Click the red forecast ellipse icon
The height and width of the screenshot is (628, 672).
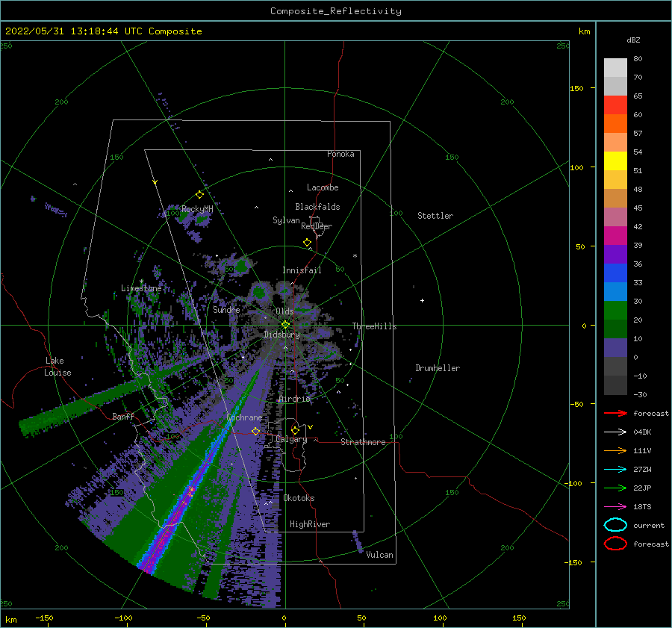[x=615, y=544]
